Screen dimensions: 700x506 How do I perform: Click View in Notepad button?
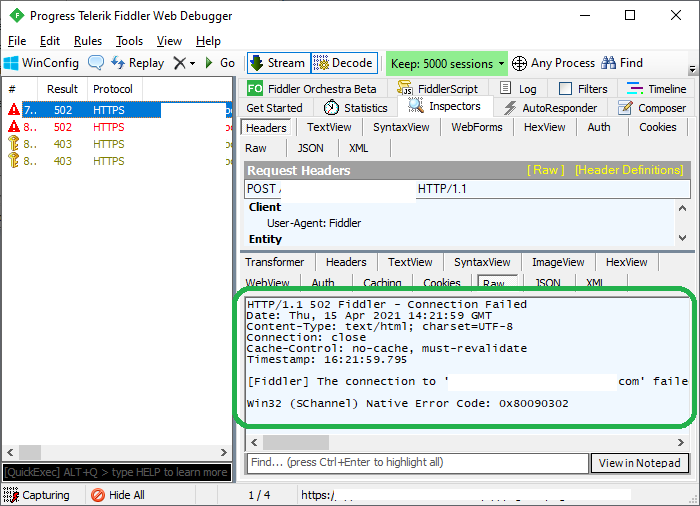640,463
